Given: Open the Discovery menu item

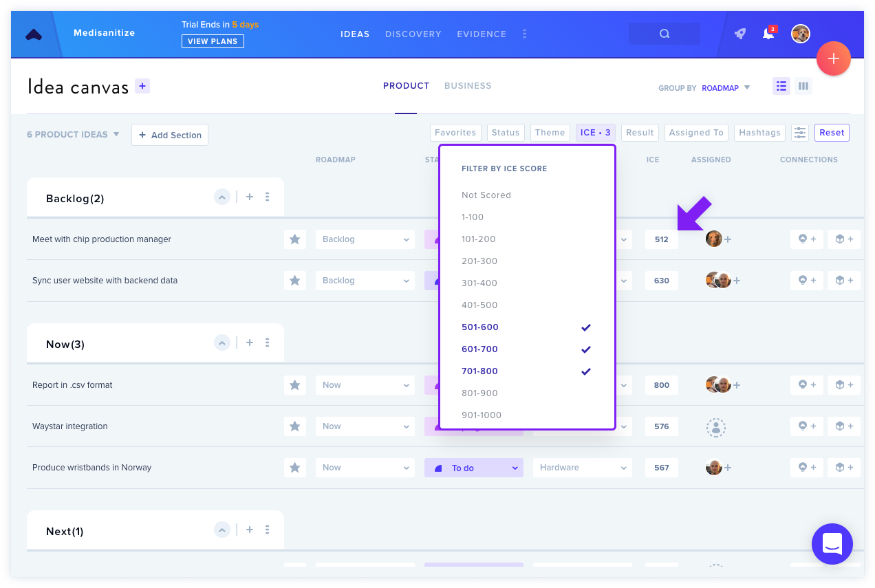Looking at the screenshot, I should (413, 34).
